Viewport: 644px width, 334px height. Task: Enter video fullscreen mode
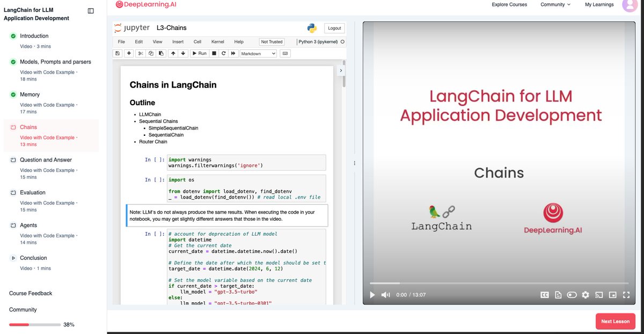click(626, 295)
